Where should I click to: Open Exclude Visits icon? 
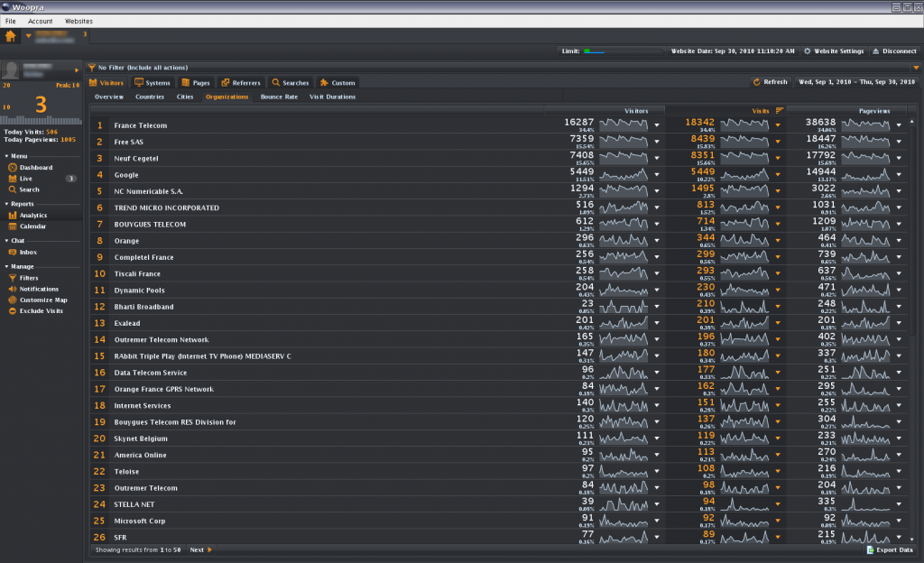tap(13, 311)
